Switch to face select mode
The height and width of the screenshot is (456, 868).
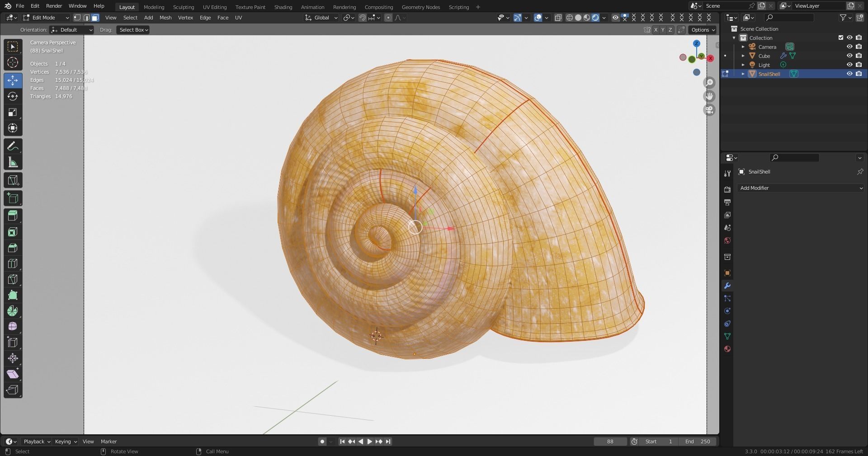click(95, 18)
